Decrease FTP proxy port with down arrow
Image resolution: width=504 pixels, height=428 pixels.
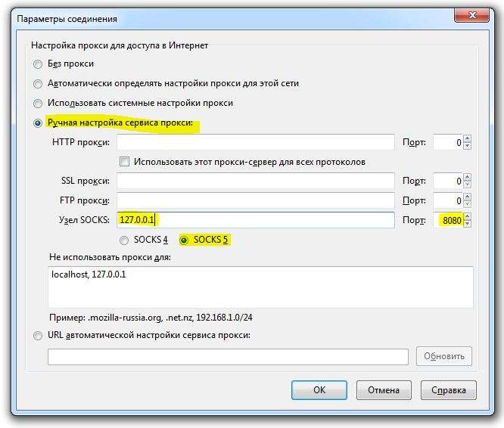click(468, 204)
